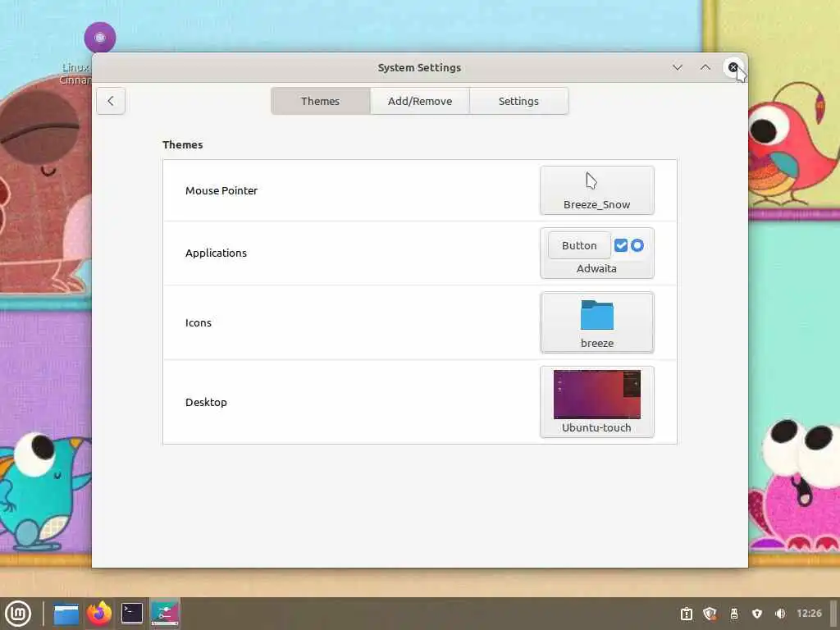The image size is (840, 630).
Task: Open the volume control tray icon
Action: tap(780, 614)
